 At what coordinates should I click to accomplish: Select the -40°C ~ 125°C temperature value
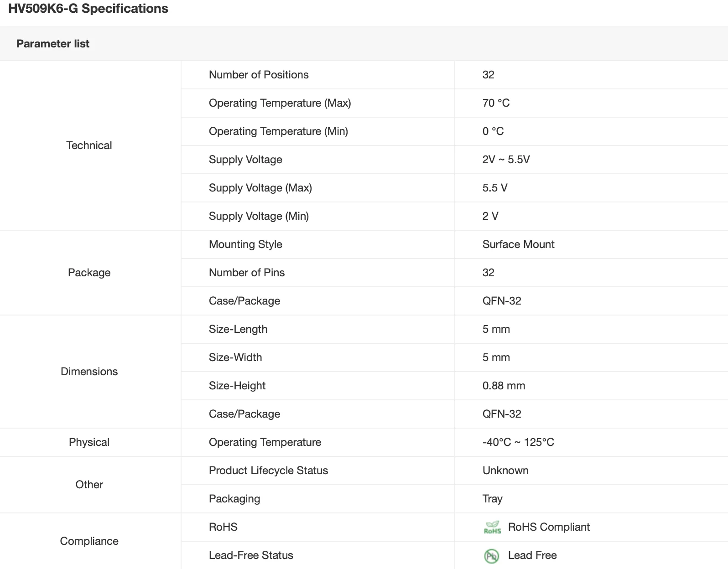click(518, 442)
